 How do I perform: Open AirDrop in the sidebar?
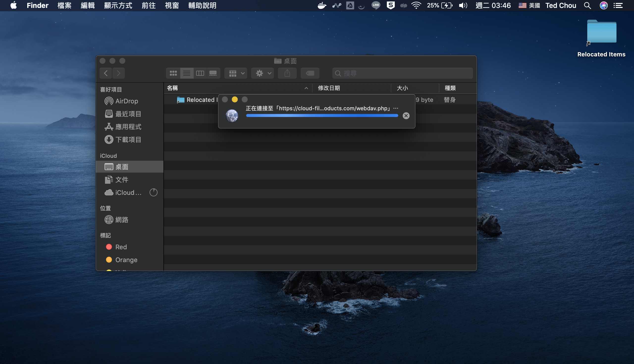[126, 101]
